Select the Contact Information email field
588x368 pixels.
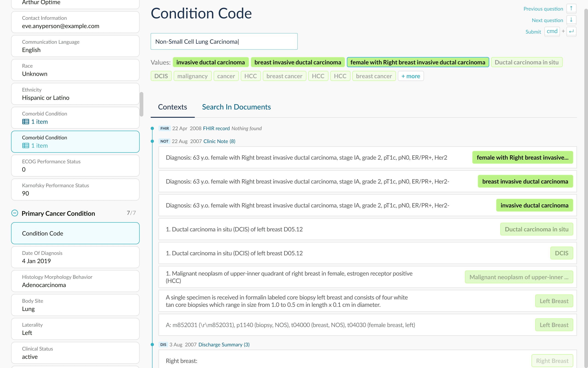(x=75, y=22)
